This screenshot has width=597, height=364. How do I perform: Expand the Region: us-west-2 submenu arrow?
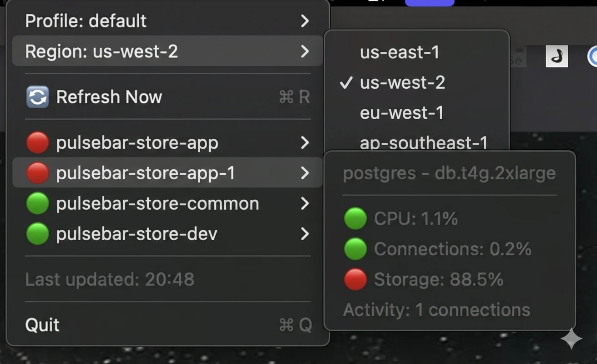[305, 51]
